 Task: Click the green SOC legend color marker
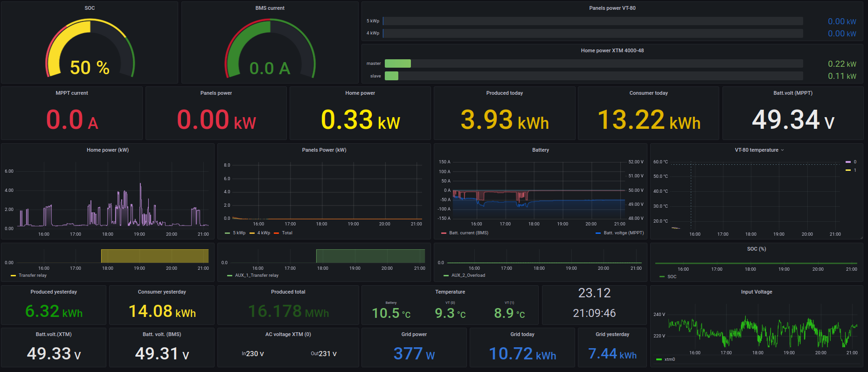[x=662, y=277]
